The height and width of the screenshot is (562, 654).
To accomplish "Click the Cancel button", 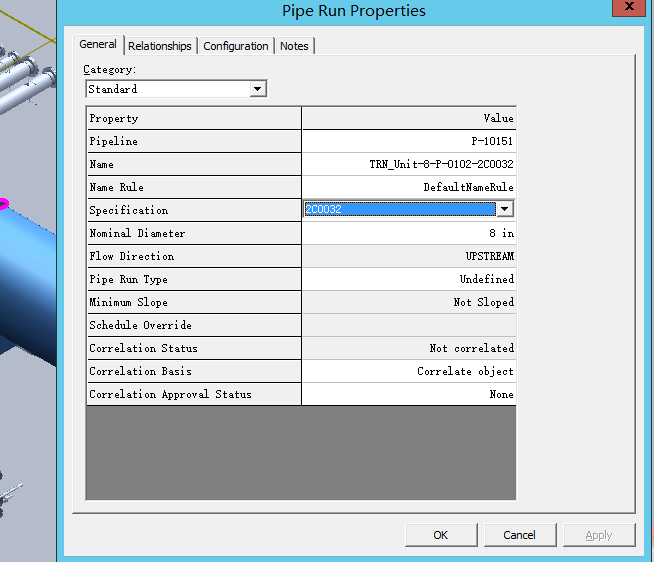I will tap(520, 535).
